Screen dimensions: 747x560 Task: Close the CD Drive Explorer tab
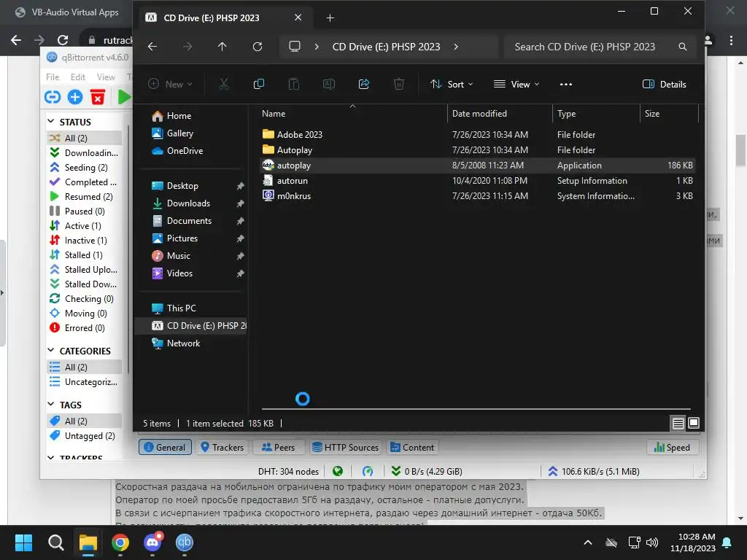tap(298, 17)
